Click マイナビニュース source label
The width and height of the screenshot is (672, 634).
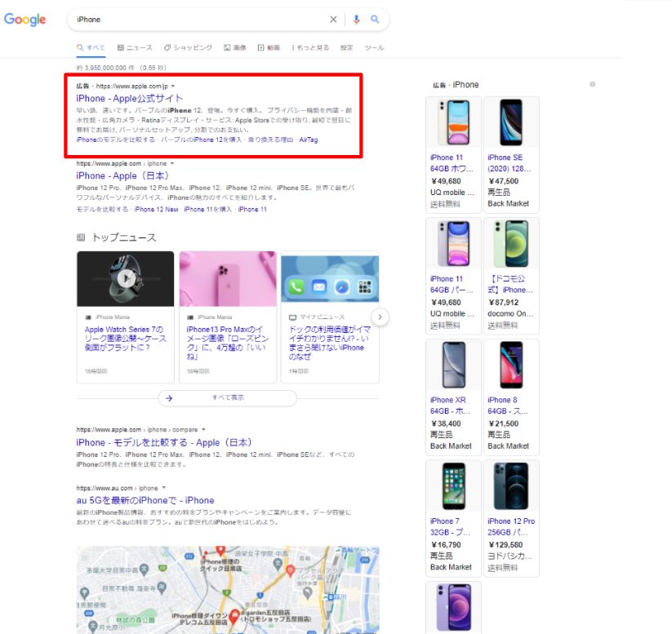coord(322,317)
